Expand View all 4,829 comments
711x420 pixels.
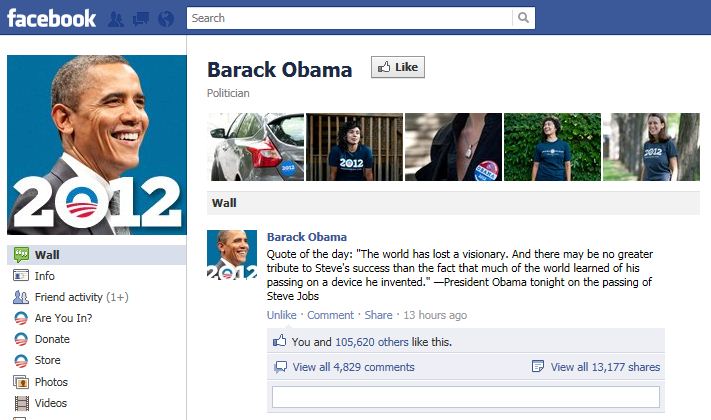click(x=353, y=367)
